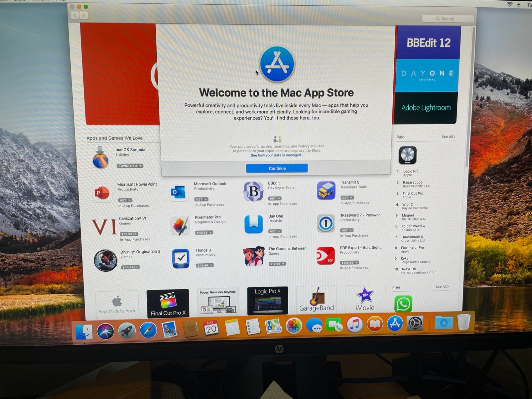The height and width of the screenshot is (399, 532).
Task: Open the BBEdit 12 featured banner
Action: coord(428,43)
